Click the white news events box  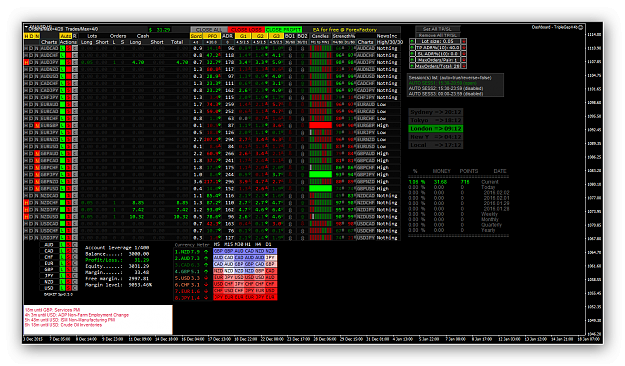(98, 320)
